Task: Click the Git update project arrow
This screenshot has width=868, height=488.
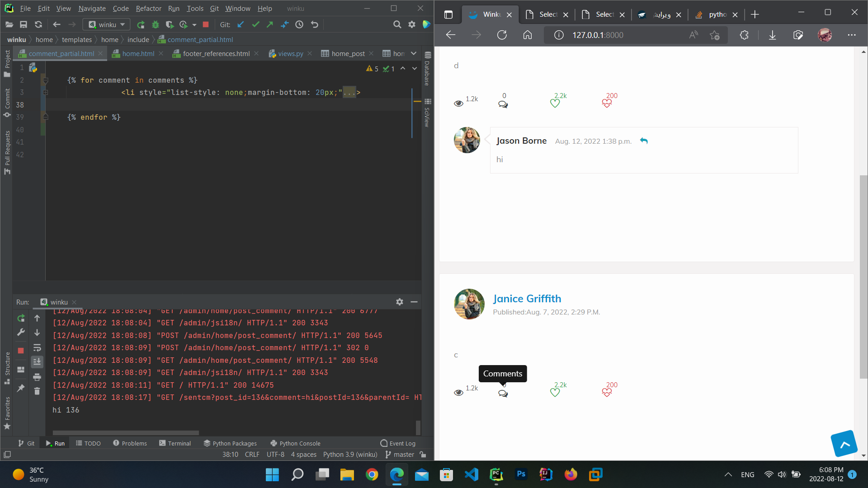Action: coord(241,25)
